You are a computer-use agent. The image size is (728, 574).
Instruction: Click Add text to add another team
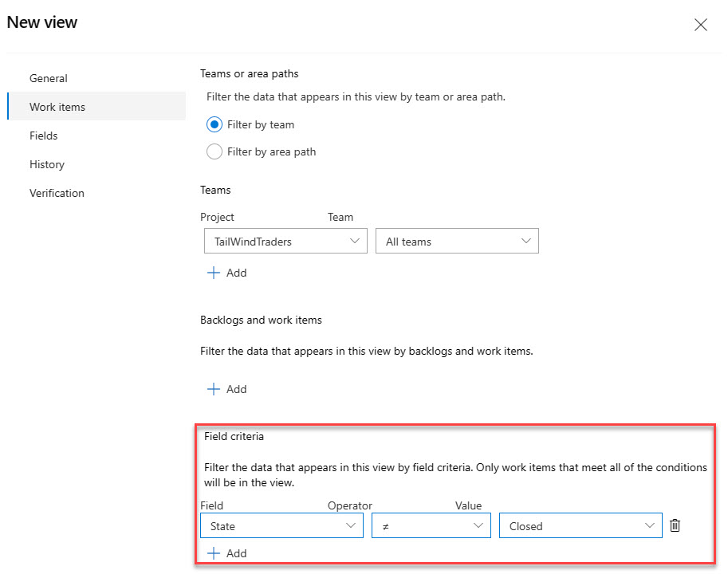(237, 273)
